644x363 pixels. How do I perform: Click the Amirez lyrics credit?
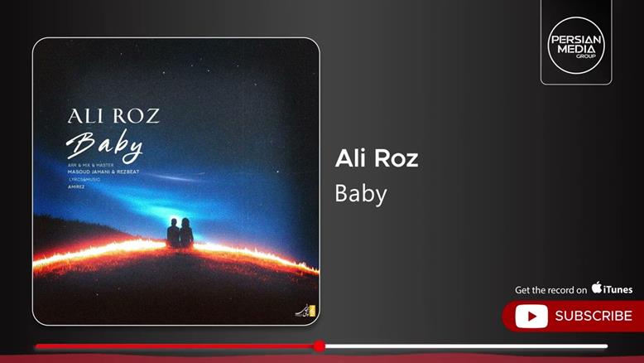[x=76, y=186]
